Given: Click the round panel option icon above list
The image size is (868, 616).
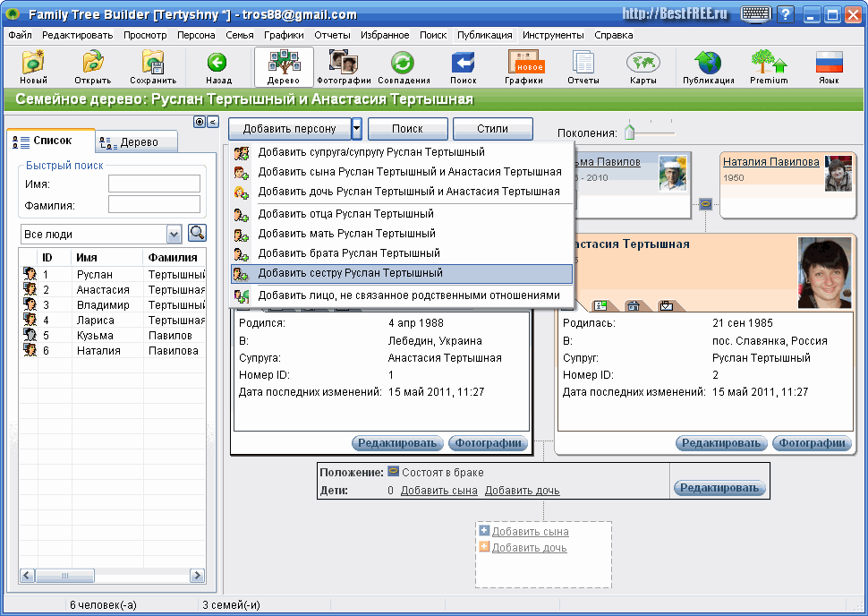Looking at the screenshot, I should tap(200, 122).
